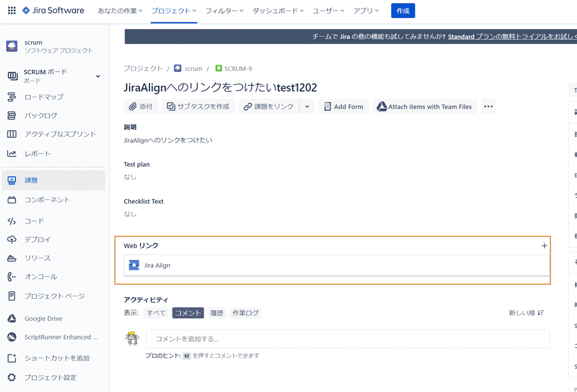Click the ロードマップ icon
The width and height of the screenshot is (577, 392).
(12, 97)
